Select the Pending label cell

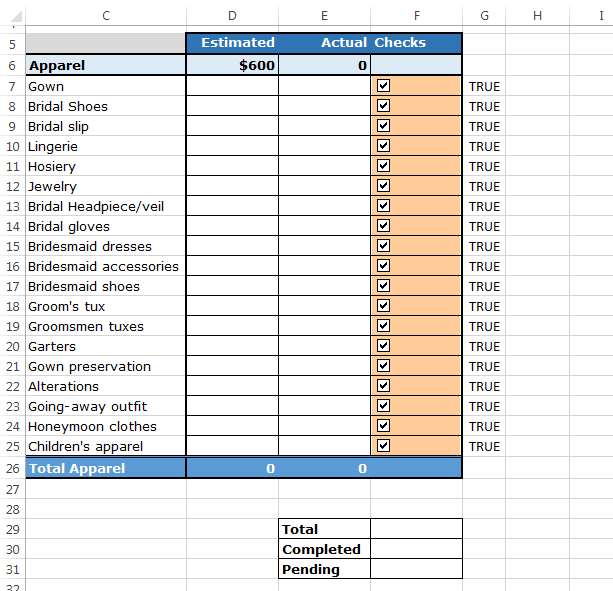[x=324, y=569]
